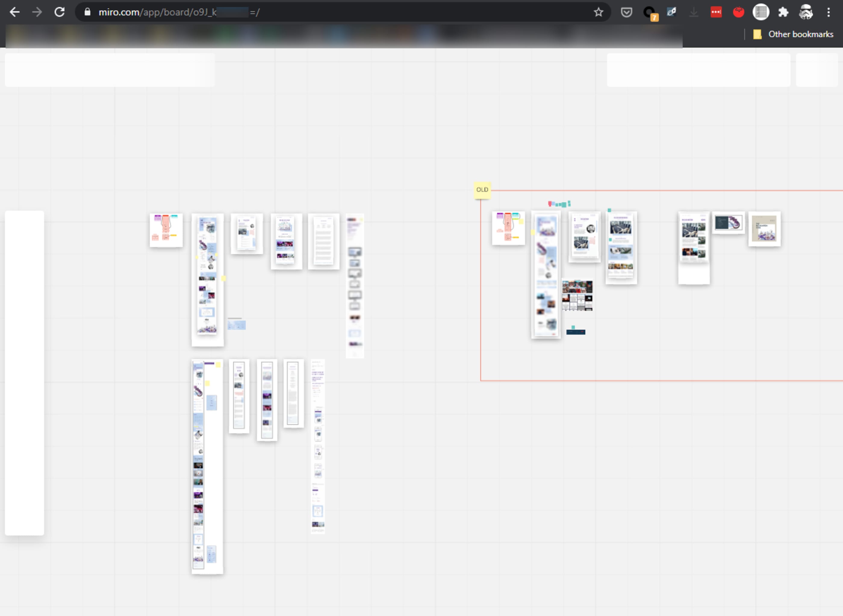Image resolution: width=843 pixels, height=616 pixels.
Task: Click the red LastPass extension icon
Action: 716,12
